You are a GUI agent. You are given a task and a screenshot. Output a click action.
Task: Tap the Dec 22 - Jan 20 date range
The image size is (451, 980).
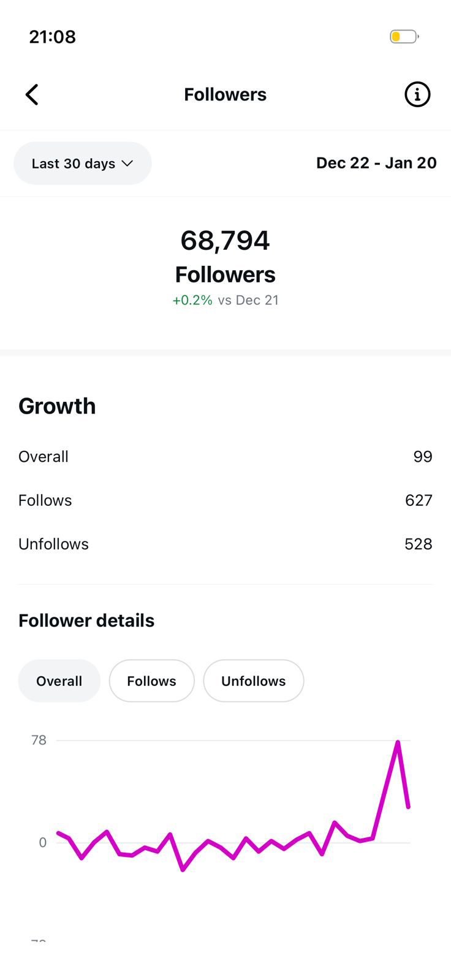coord(376,163)
